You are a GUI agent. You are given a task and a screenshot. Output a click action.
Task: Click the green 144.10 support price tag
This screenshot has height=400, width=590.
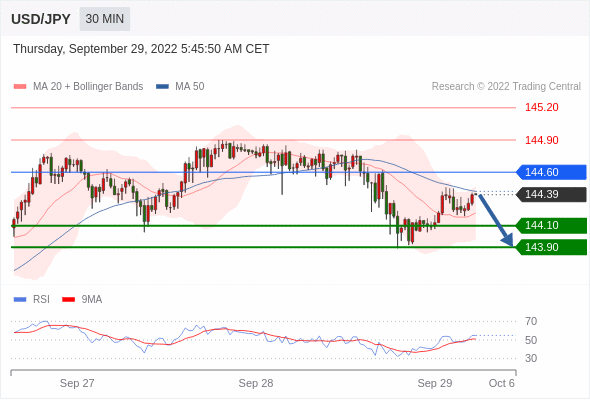coord(551,225)
